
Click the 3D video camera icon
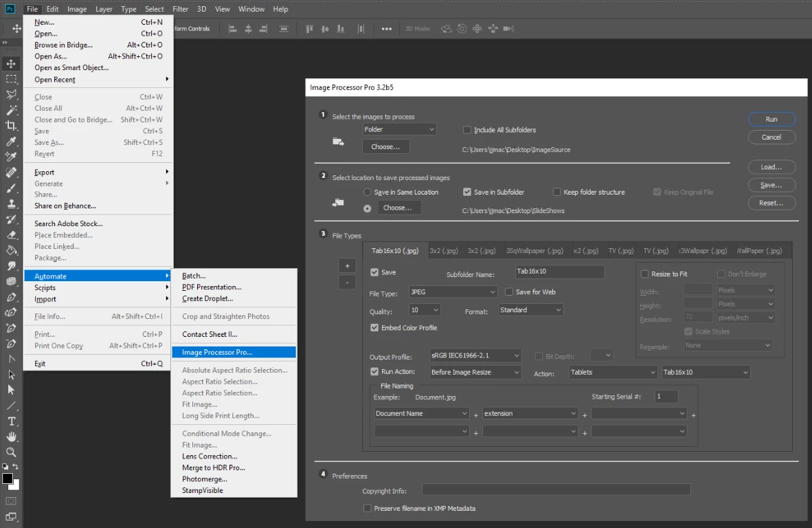pos(508,28)
